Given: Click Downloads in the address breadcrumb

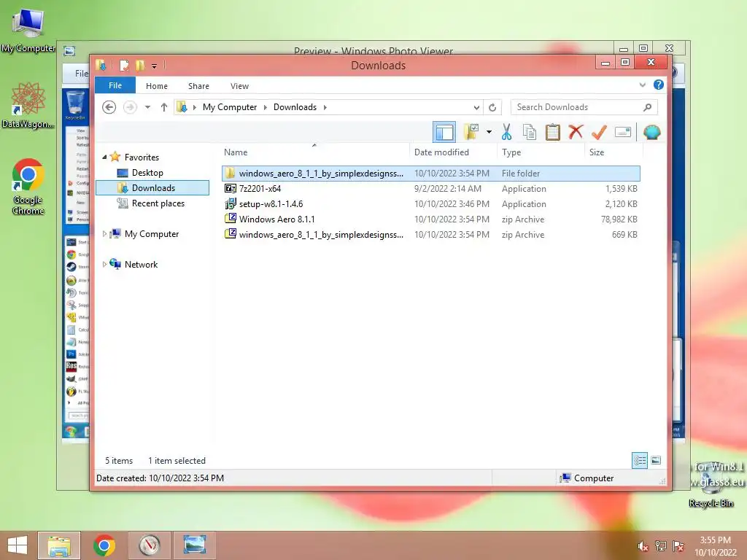Looking at the screenshot, I should click(295, 107).
